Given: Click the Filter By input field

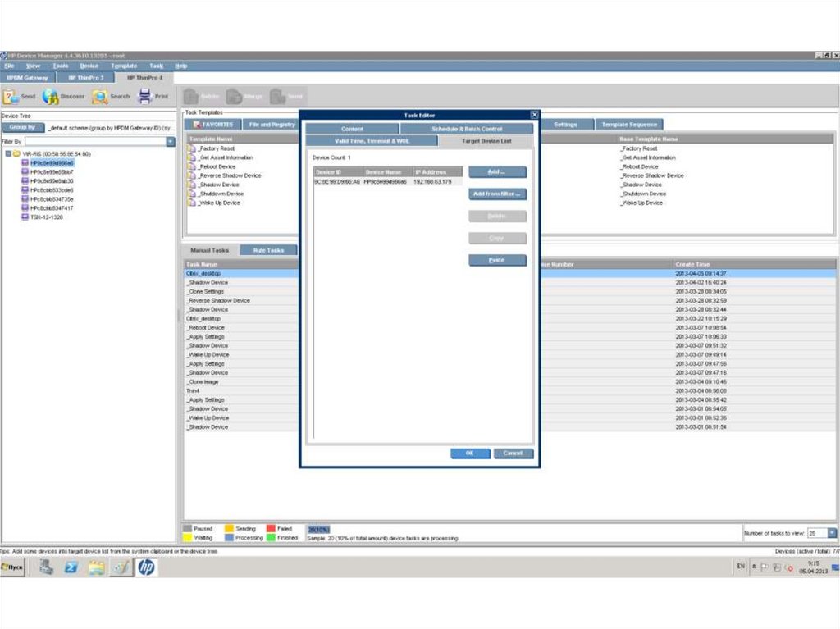Looking at the screenshot, I should [95, 141].
